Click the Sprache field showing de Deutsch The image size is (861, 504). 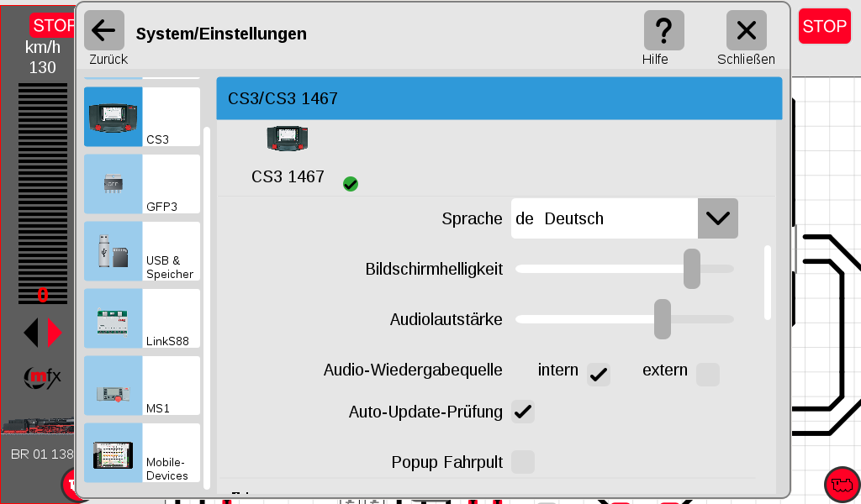604,218
